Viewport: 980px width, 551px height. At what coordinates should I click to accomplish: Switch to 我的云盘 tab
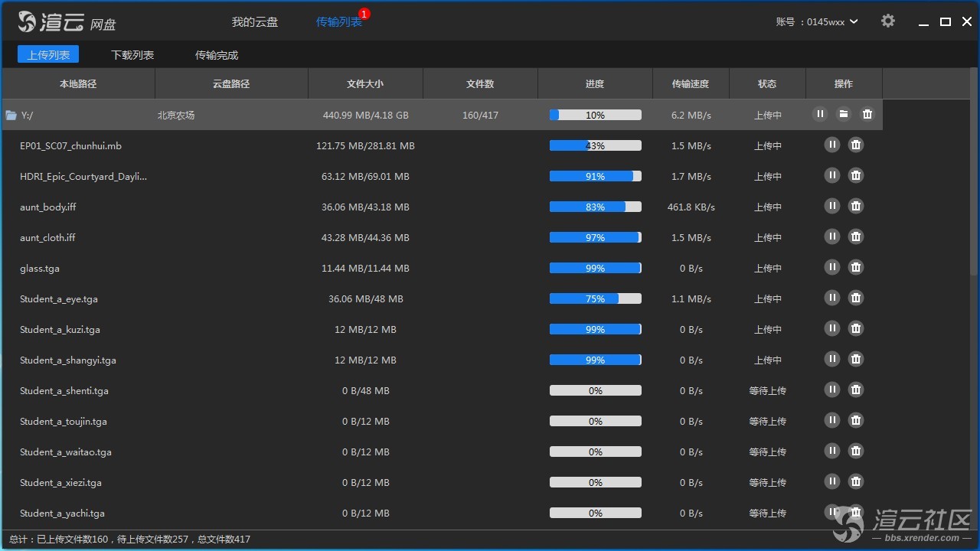tap(255, 22)
